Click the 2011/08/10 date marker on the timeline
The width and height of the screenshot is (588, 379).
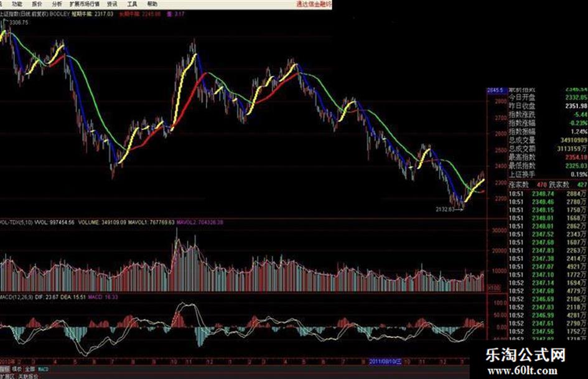point(386,362)
